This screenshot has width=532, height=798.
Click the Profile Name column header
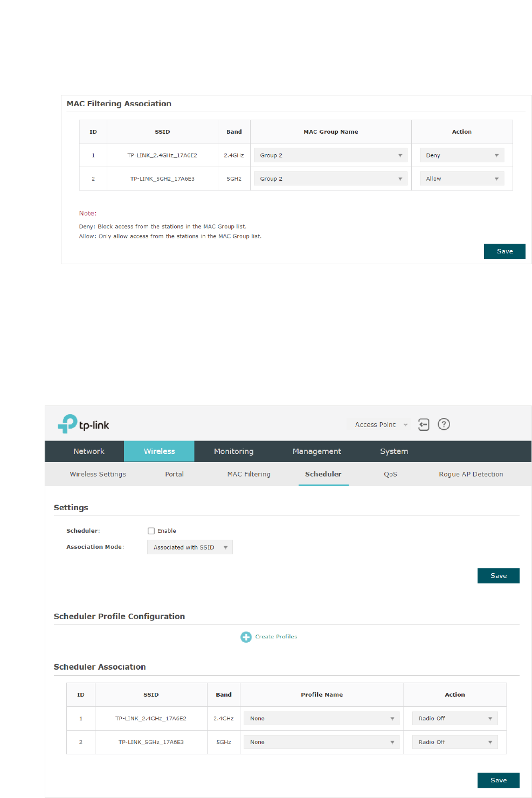322,694
